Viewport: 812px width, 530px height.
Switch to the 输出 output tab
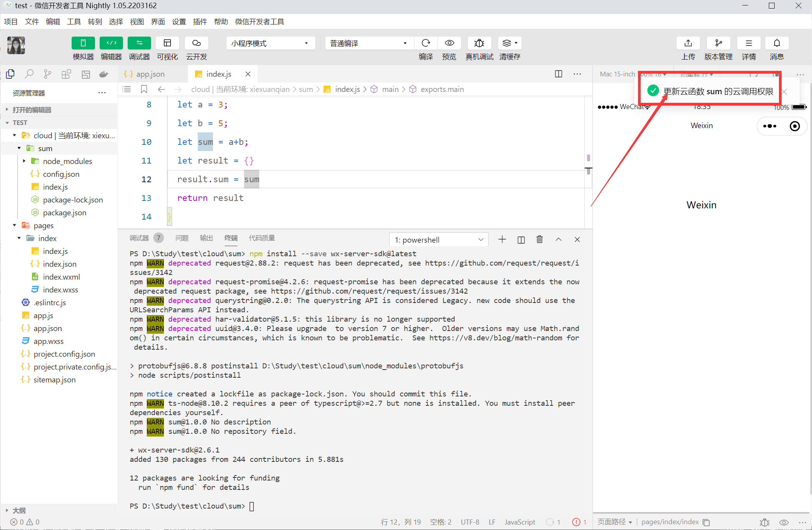(206, 238)
